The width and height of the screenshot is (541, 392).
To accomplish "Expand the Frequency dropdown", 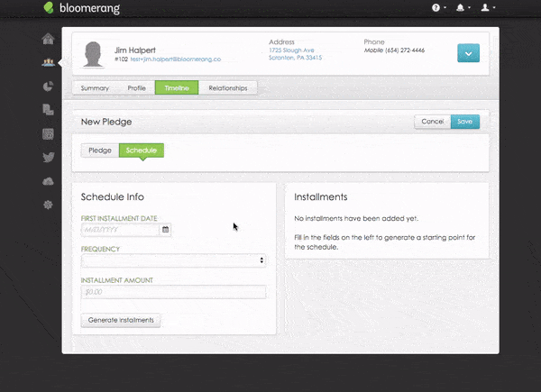I will [x=173, y=260].
